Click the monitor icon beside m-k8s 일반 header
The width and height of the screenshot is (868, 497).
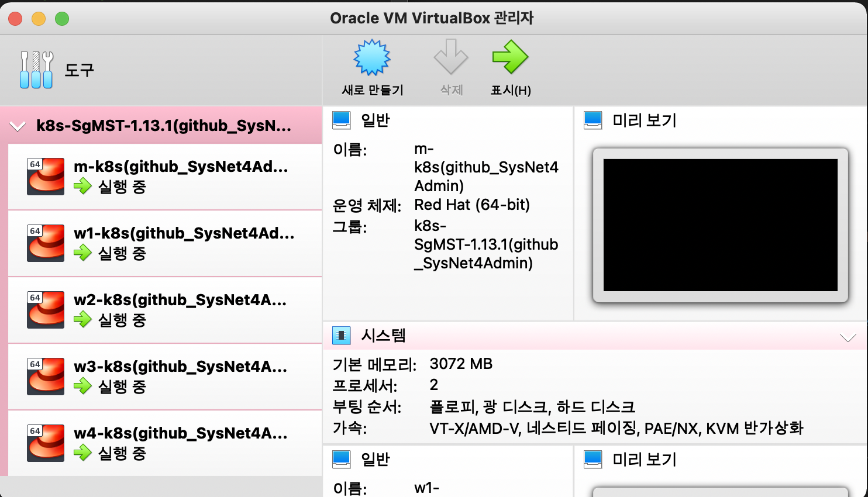pos(342,120)
